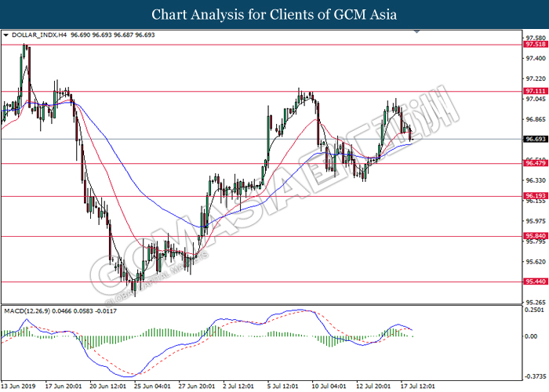This screenshot has height=392, width=549.
Task: Click the -0.3735 MACD scale value
Action: pos(534,375)
